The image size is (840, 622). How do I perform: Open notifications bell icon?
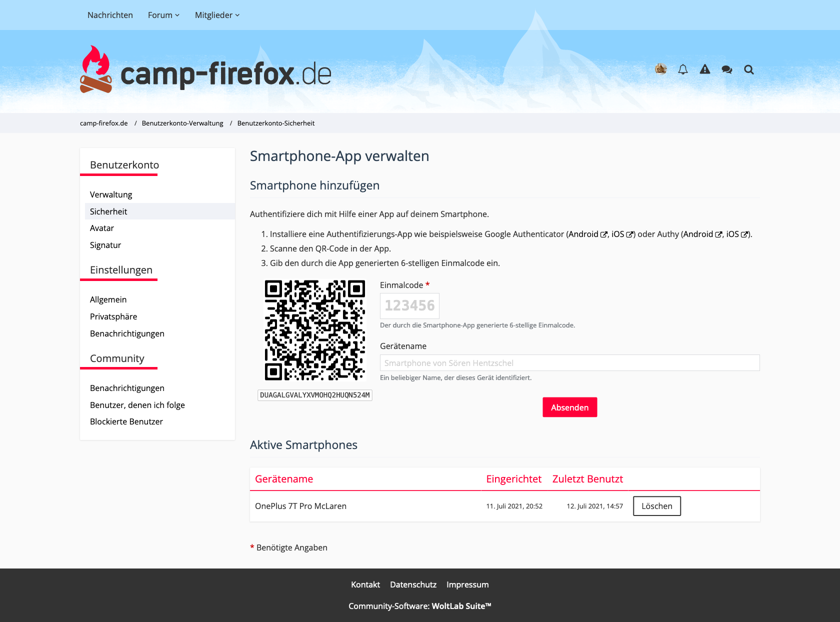(x=683, y=69)
